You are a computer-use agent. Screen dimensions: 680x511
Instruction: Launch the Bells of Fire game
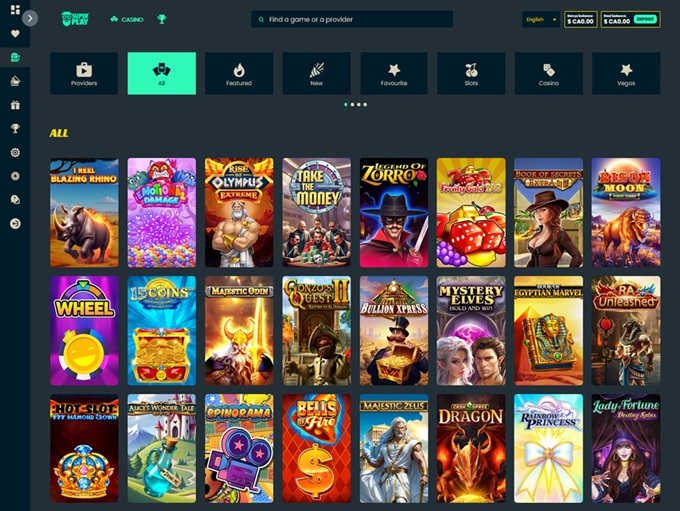316,448
